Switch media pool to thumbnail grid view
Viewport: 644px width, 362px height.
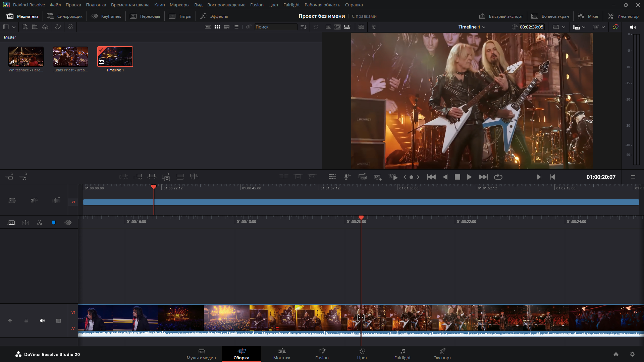(217, 27)
